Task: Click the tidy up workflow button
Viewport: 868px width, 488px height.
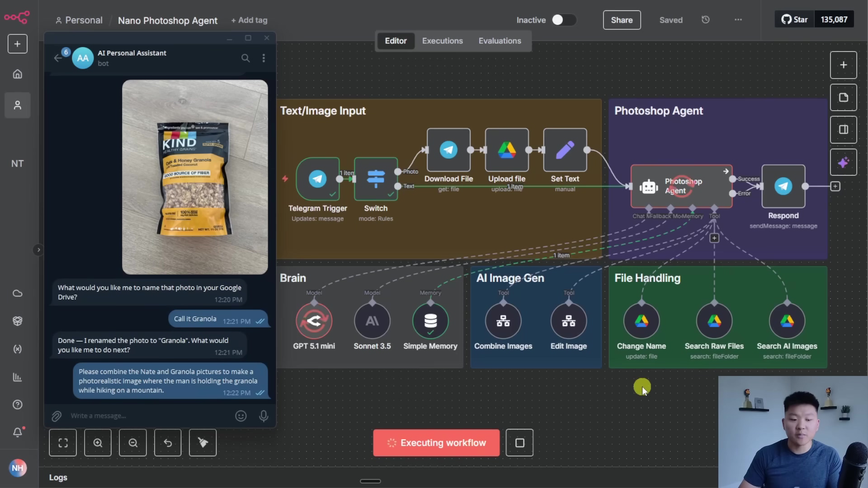Action: [203, 443]
